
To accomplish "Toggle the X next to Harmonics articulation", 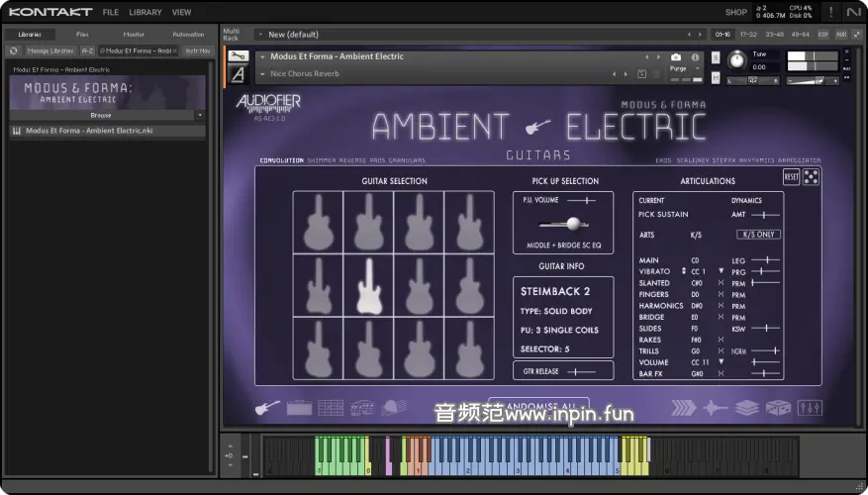I will 720,306.
